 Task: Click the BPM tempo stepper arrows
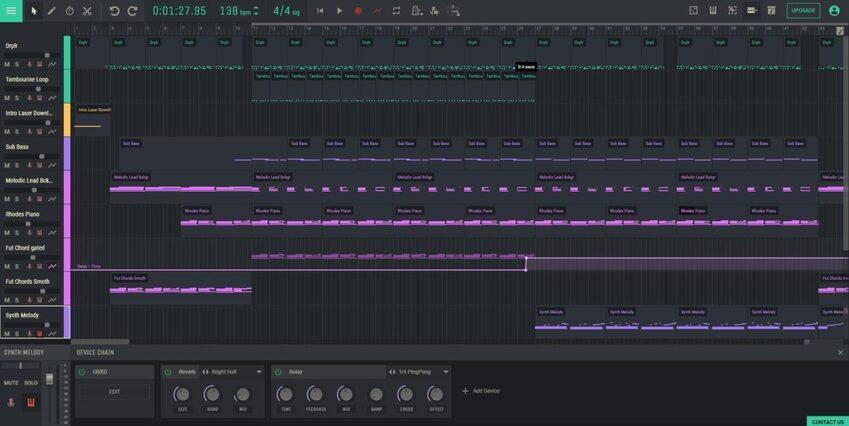255,10
